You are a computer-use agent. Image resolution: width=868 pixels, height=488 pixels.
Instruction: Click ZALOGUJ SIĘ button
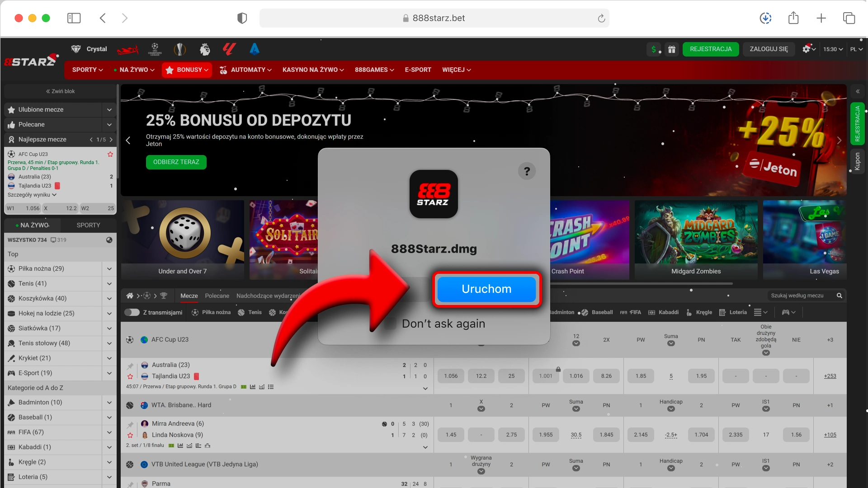tap(769, 49)
